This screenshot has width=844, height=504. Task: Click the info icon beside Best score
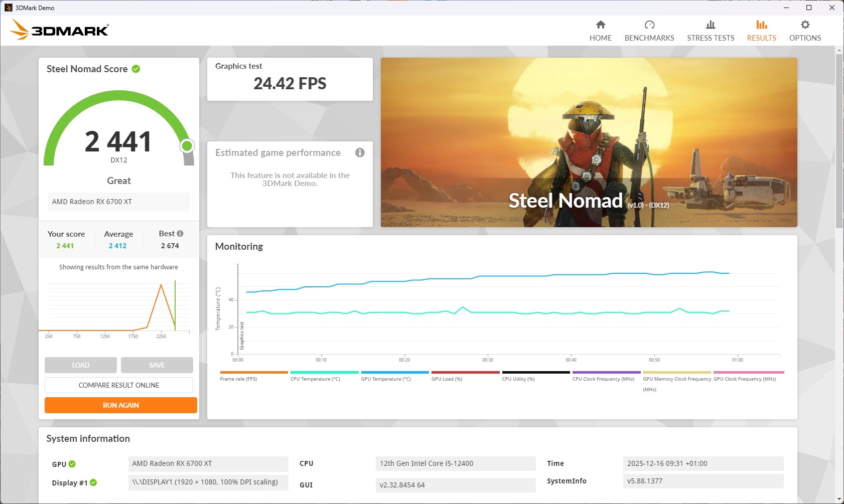pos(180,234)
